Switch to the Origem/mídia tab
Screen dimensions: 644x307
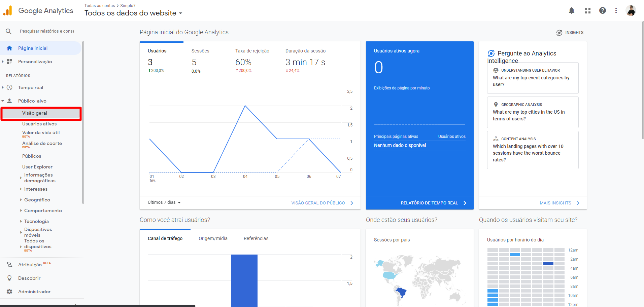(x=213, y=238)
